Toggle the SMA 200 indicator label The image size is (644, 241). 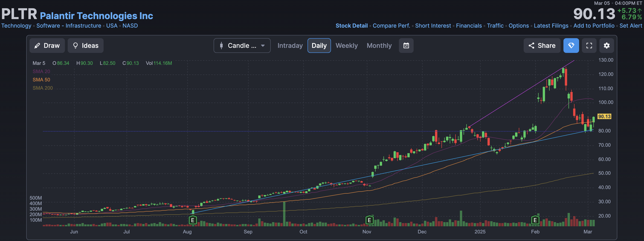[43, 88]
